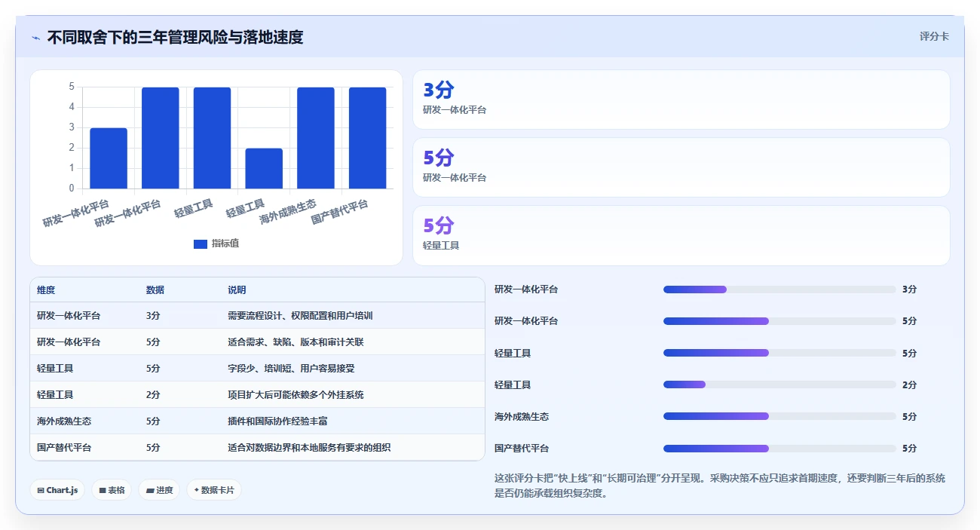Select the summary paragraph starting 这张评分卡
Screen dimensions: 980x530
720,486
